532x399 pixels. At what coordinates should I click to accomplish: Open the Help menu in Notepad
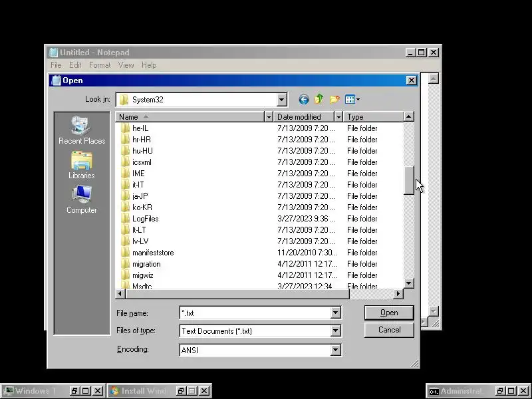[149, 65]
